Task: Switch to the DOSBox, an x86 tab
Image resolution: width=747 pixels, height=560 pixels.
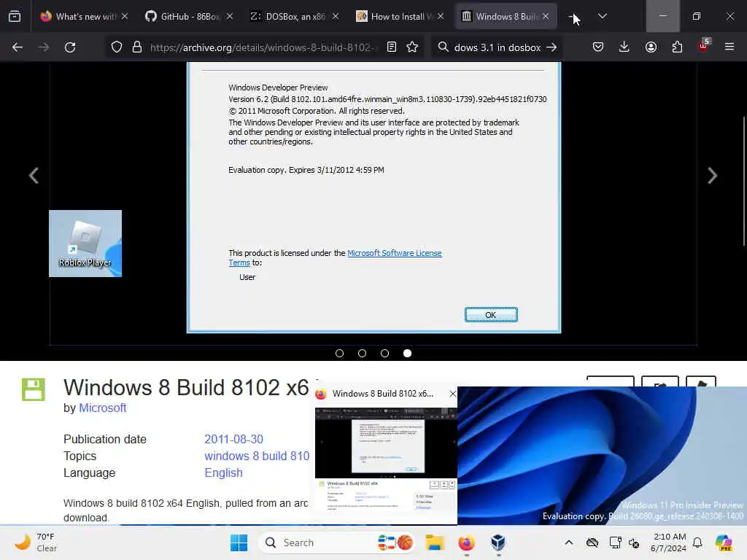Action: pyautogui.click(x=295, y=16)
